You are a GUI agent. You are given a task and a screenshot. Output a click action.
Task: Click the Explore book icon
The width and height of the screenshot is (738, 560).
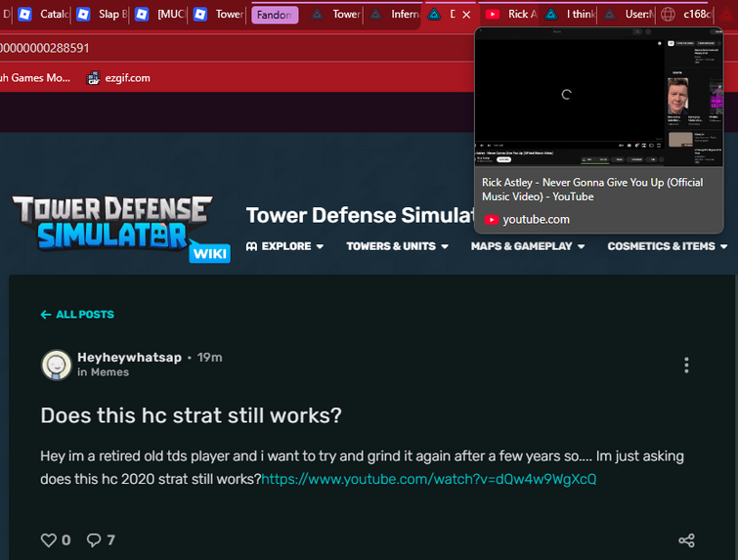(251, 246)
